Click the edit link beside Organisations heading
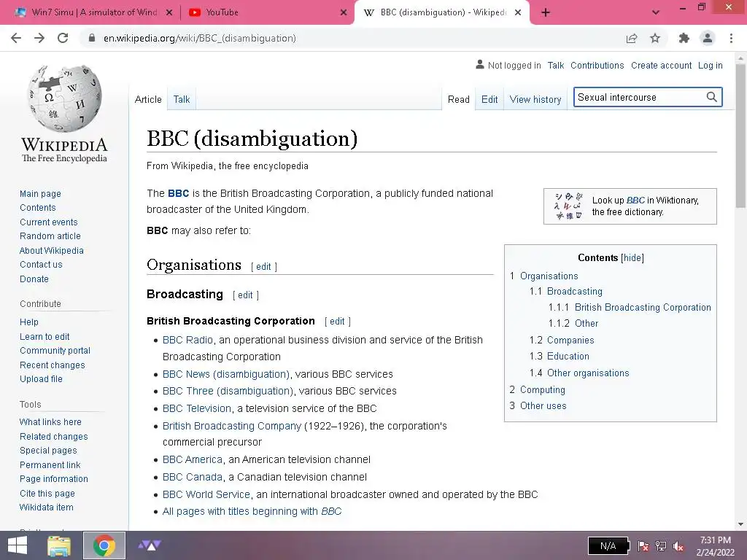 [x=263, y=267]
